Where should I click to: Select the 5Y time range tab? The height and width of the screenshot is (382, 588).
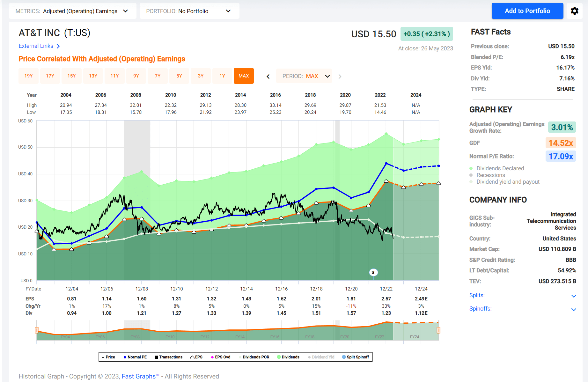(179, 76)
